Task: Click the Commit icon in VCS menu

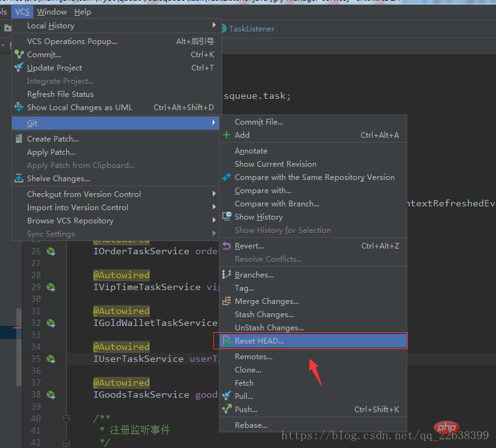Action: 19,54
